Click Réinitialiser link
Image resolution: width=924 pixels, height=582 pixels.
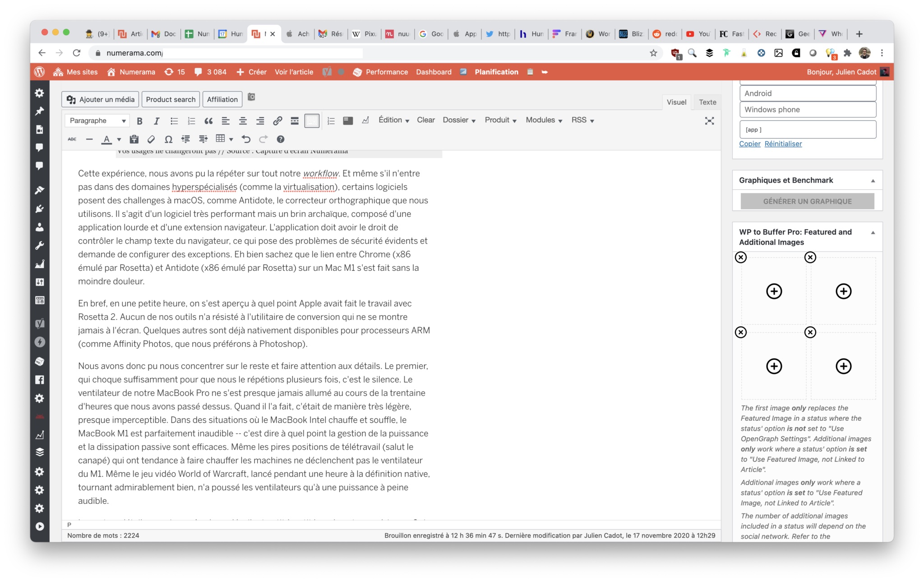[783, 144]
